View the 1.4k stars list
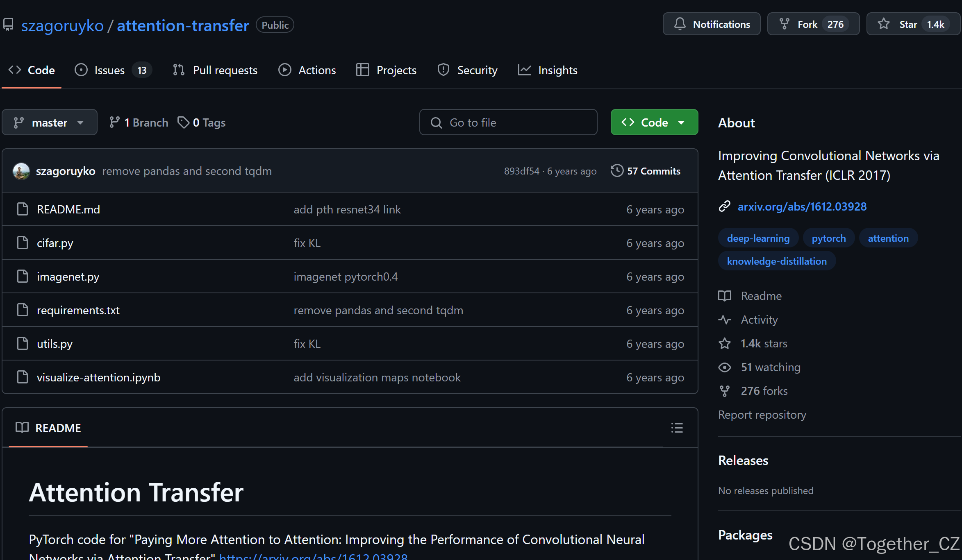Screen dimensions: 962x560 753,343
